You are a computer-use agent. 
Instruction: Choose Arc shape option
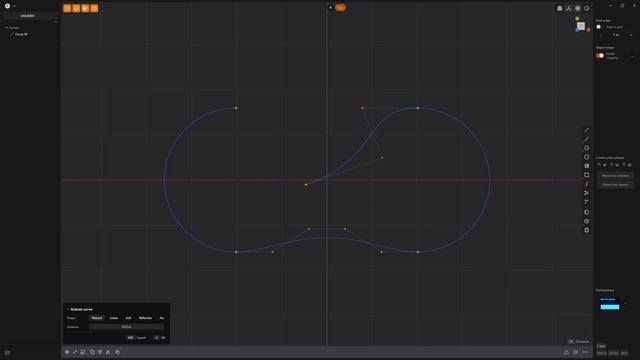click(x=162, y=318)
